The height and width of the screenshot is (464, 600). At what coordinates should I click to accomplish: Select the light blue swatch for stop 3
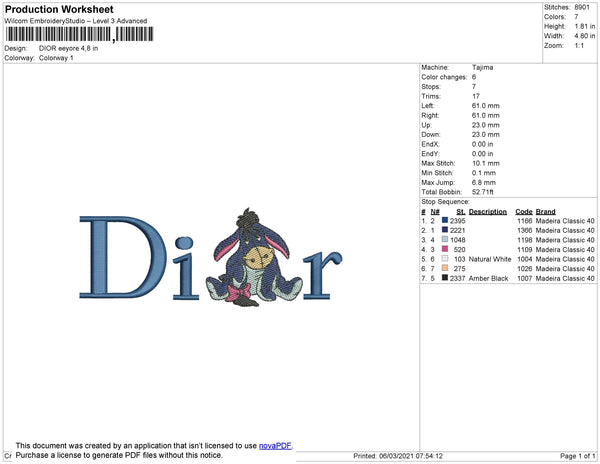click(x=445, y=239)
